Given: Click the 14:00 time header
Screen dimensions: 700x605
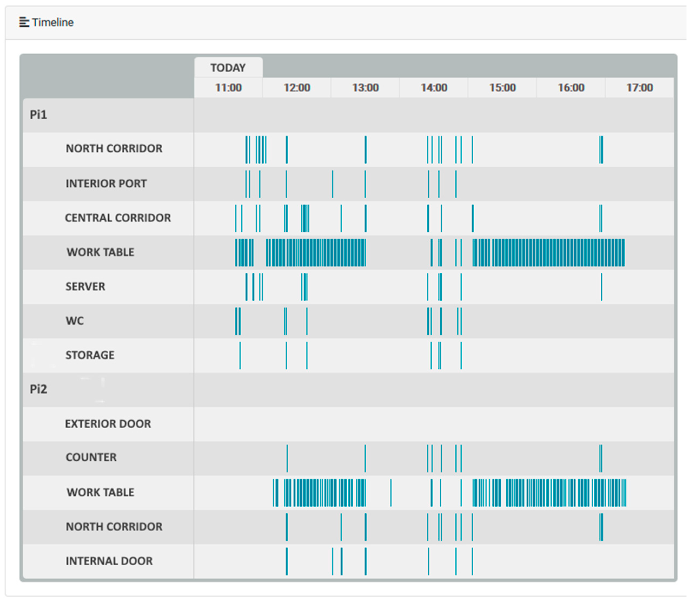Looking at the screenshot, I should (x=434, y=88).
